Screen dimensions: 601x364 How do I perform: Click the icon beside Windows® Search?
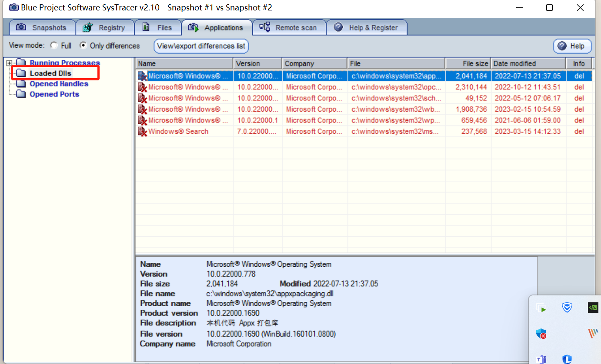tap(142, 132)
